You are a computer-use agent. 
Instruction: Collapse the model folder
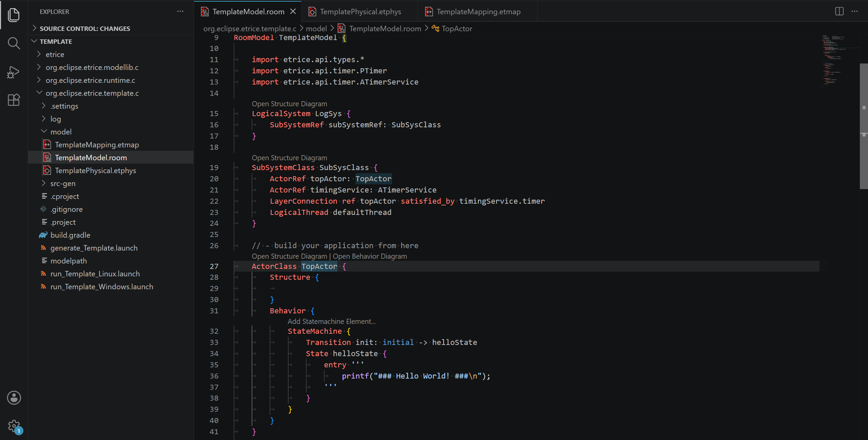(44, 131)
